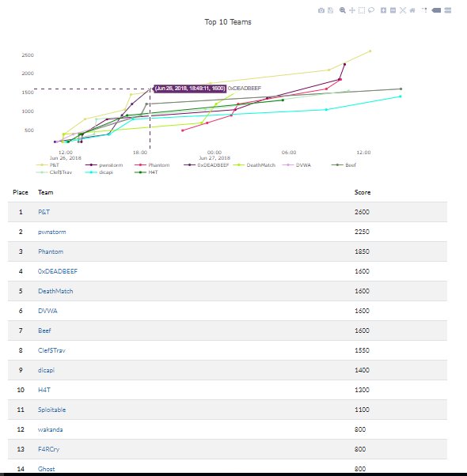Toggle P&T trace in chart legend
The height and width of the screenshot is (476, 467).
click(x=48, y=164)
